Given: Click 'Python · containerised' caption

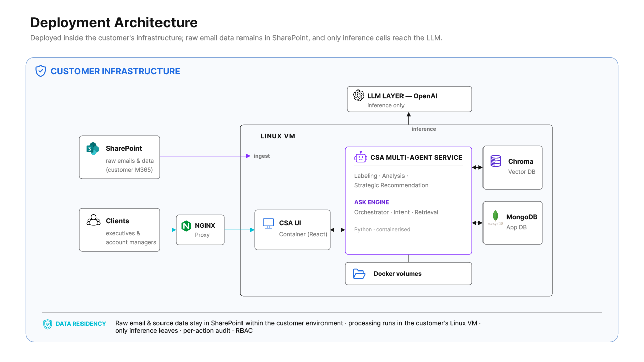Looking at the screenshot, I should (382, 230).
